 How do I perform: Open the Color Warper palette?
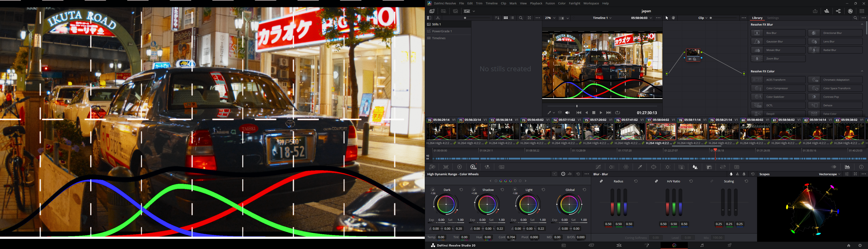[626, 167]
